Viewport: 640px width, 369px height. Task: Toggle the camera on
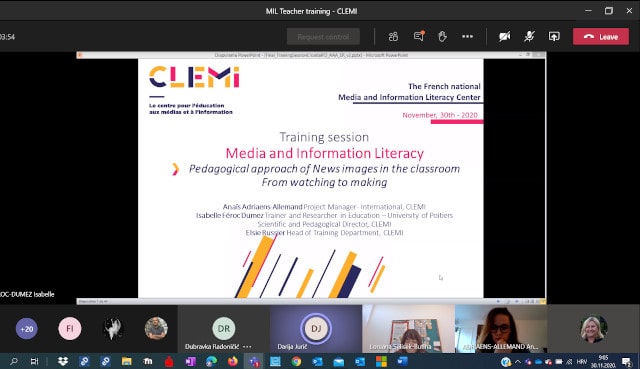click(x=504, y=37)
